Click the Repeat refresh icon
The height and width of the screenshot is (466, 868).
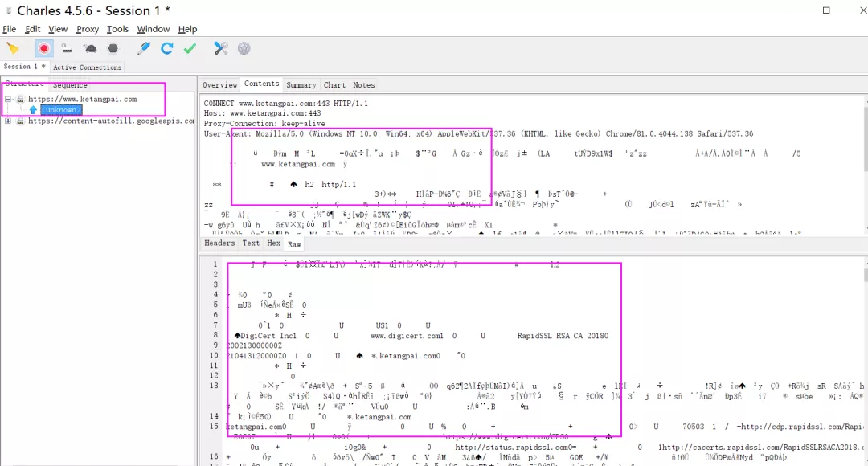166,49
